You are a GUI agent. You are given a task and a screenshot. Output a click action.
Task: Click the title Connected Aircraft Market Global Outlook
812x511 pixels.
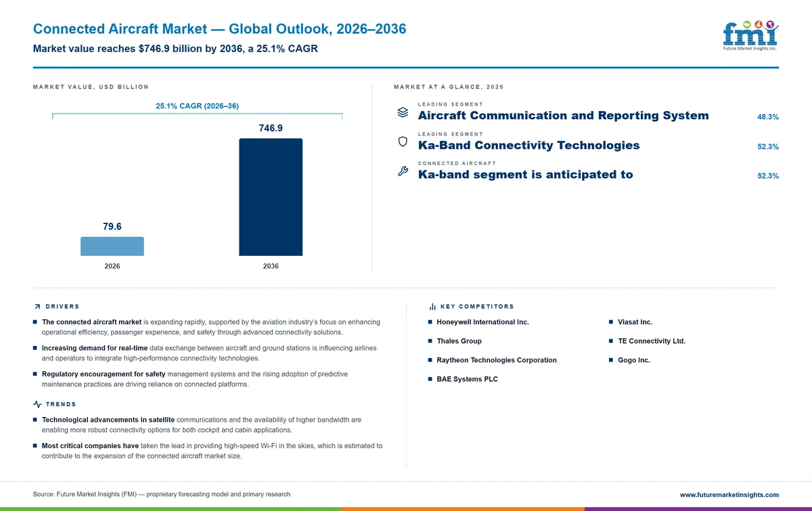220,29
